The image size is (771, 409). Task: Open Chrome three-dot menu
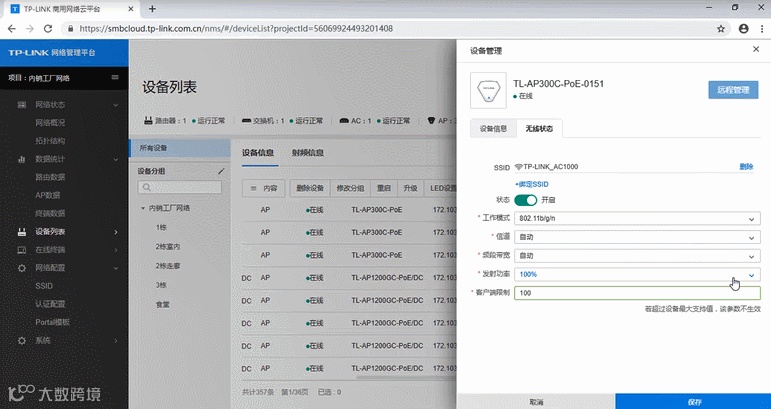click(x=762, y=29)
